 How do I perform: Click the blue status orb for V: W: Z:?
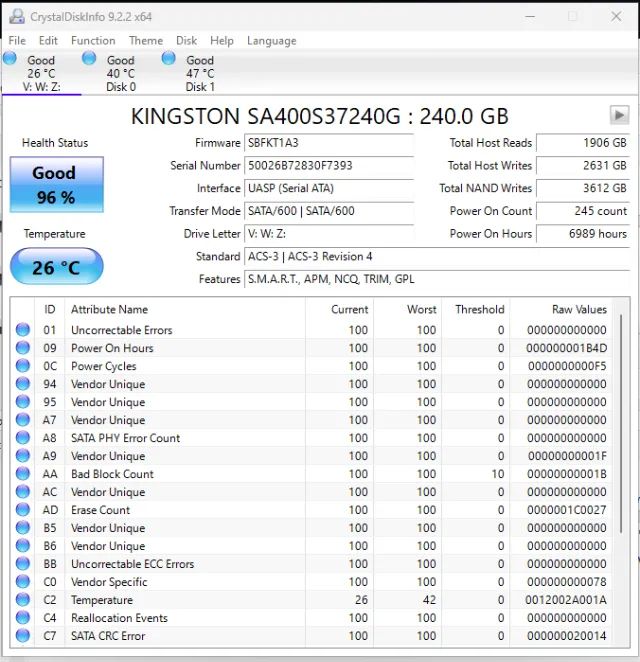(10, 58)
